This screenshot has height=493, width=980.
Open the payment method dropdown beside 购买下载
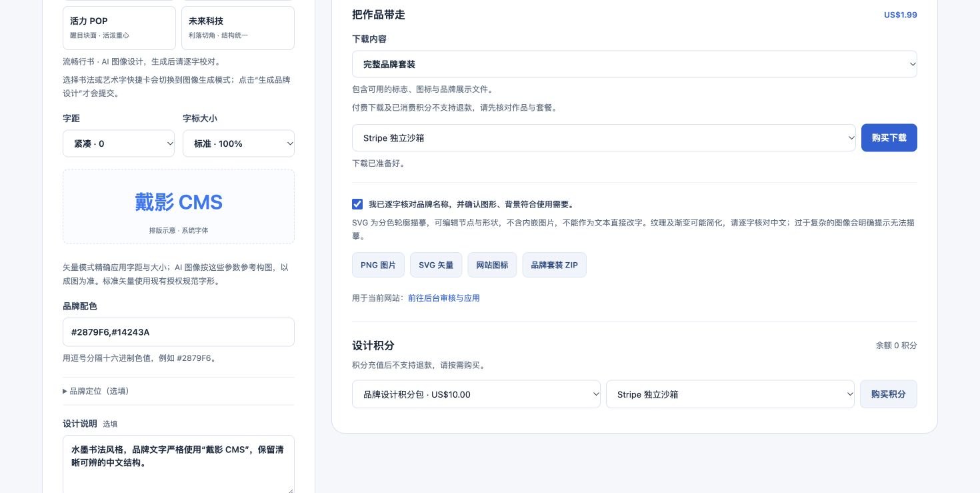[604, 137]
